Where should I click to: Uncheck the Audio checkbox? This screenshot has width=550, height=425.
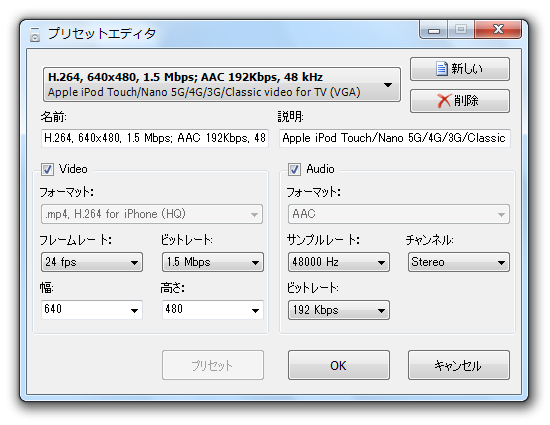294,169
